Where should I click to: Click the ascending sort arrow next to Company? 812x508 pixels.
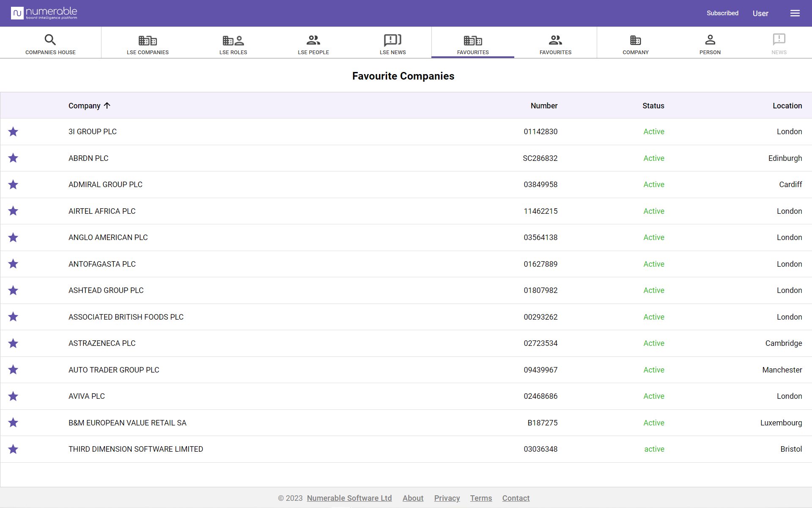tap(107, 105)
